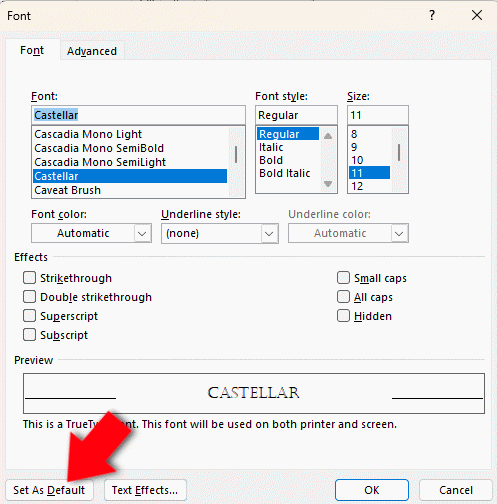Select size 10 in size list
This screenshot has height=504, width=497.
coord(369,160)
